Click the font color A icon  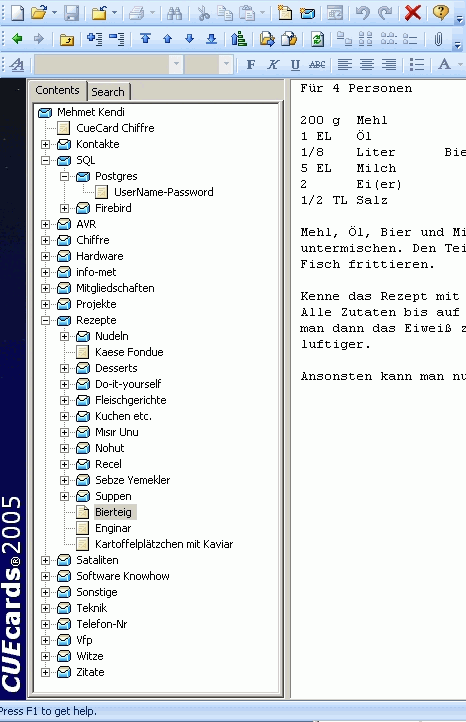(x=444, y=64)
